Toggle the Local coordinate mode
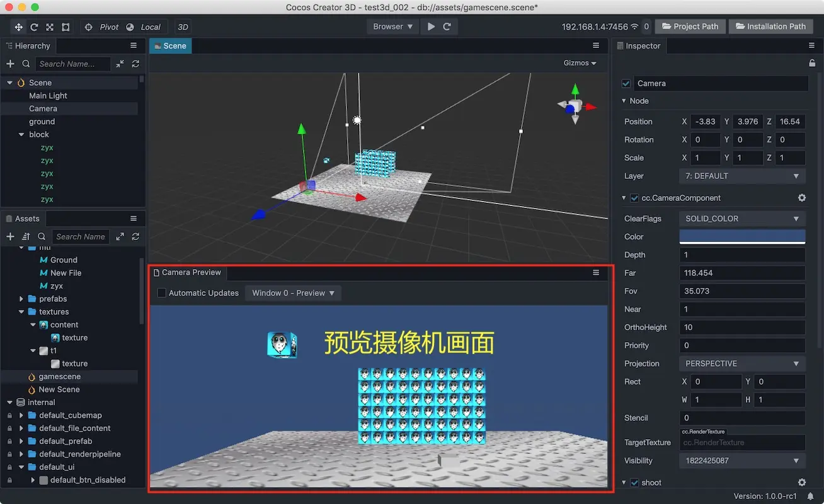824x504 pixels. click(144, 27)
